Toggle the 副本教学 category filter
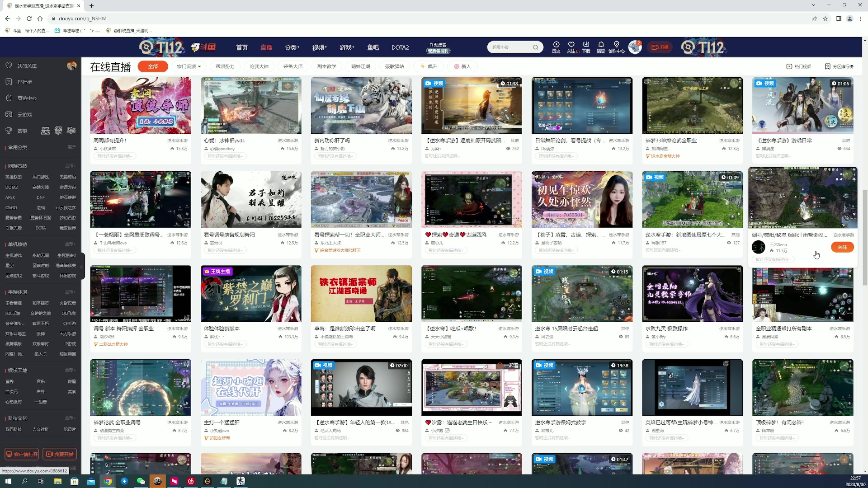The image size is (868, 488). click(326, 66)
